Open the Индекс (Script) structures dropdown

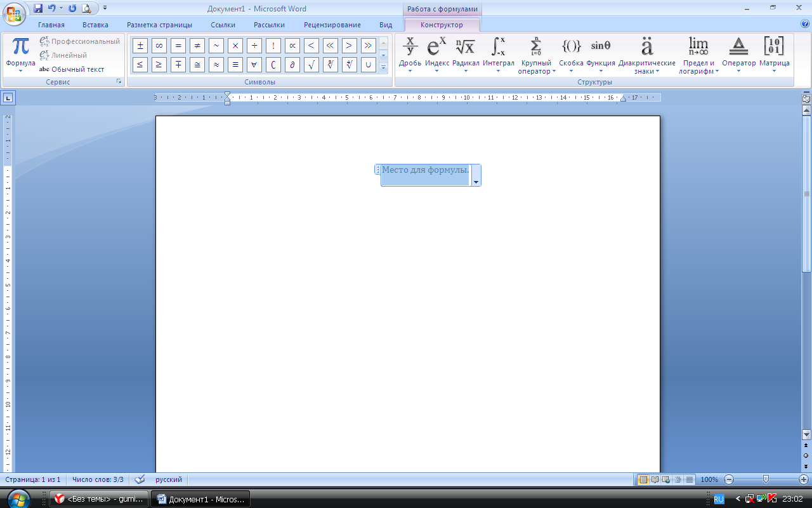436,56
